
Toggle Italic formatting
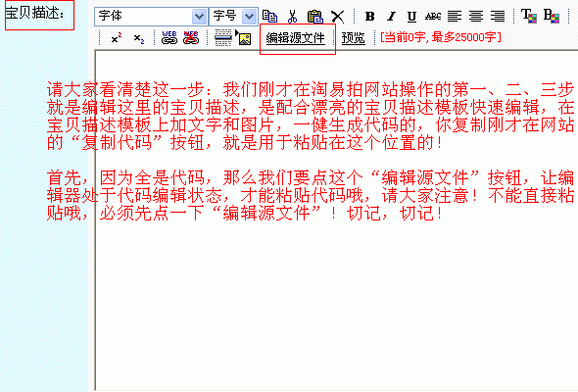click(391, 17)
